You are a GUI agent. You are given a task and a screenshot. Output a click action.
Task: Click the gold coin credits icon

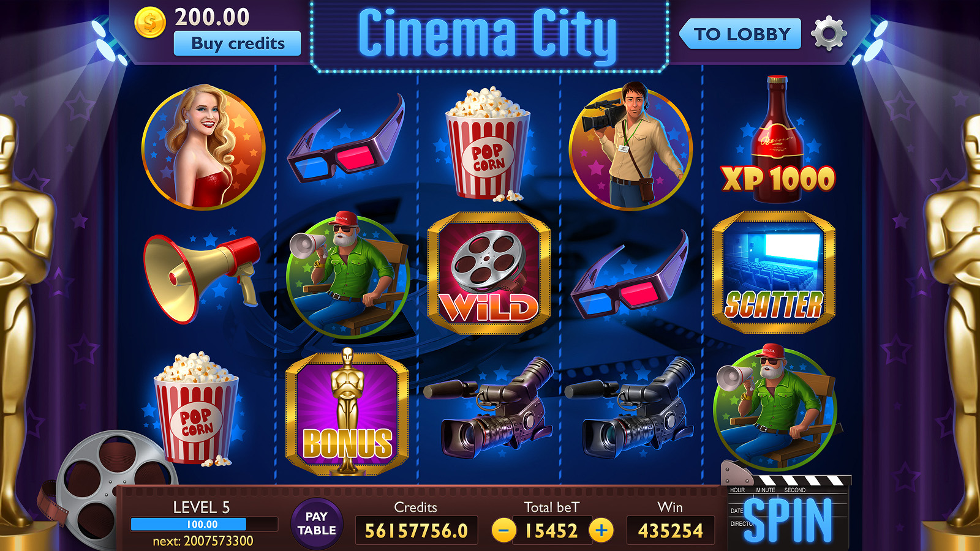[150, 23]
